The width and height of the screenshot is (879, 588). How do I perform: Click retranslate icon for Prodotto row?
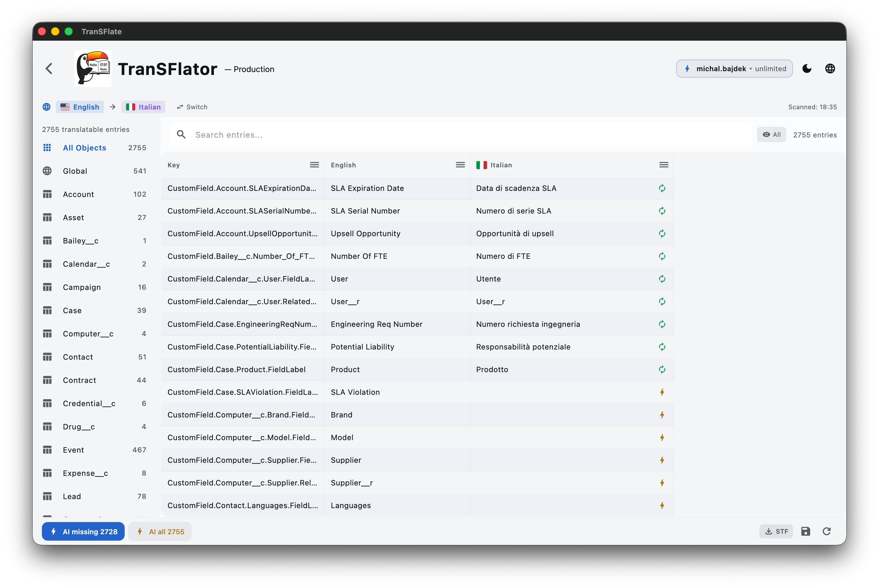pos(662,369)
